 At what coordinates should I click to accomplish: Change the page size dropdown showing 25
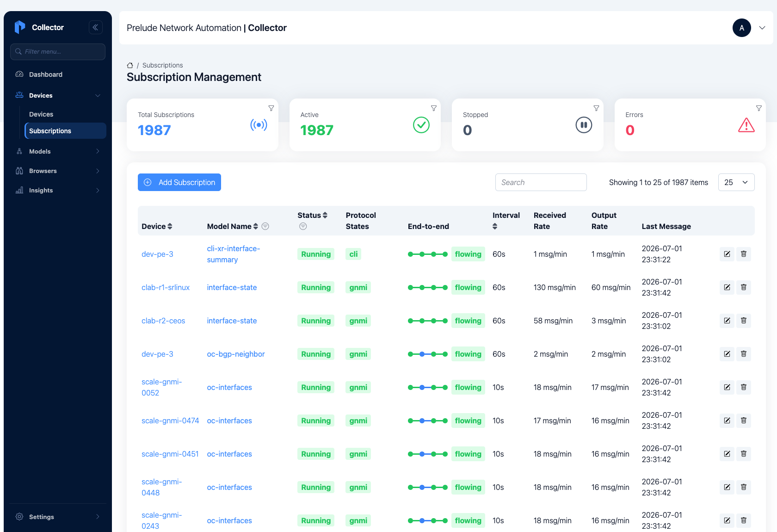pyautogui.click(x=736, y=182)
